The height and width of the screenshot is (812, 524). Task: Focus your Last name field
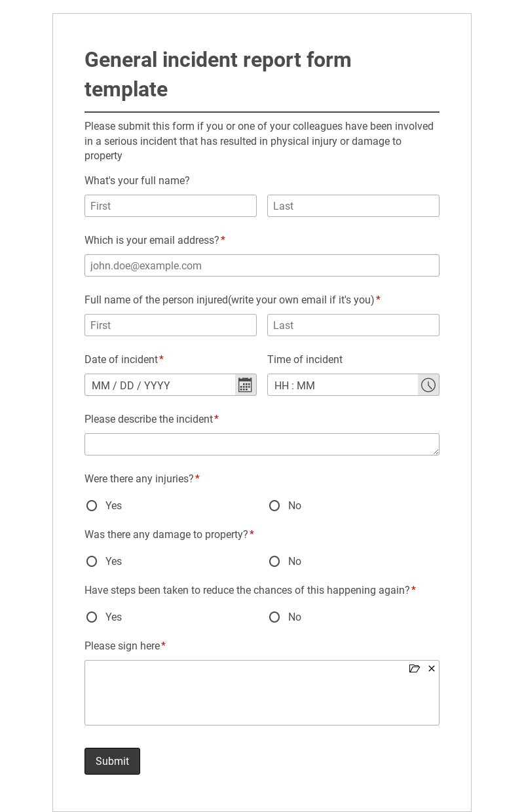pyautogui.click(x=353, y=206)
